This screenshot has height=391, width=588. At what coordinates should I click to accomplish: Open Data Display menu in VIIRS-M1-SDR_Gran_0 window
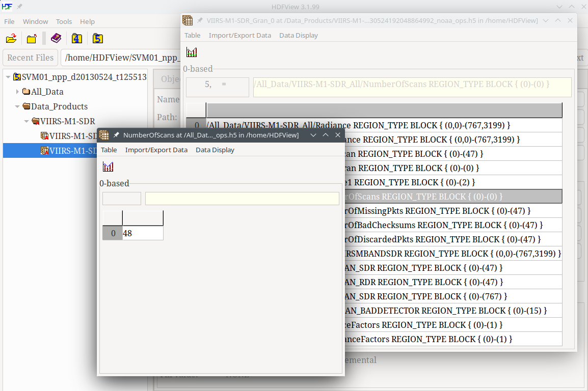tap(298, 35)
